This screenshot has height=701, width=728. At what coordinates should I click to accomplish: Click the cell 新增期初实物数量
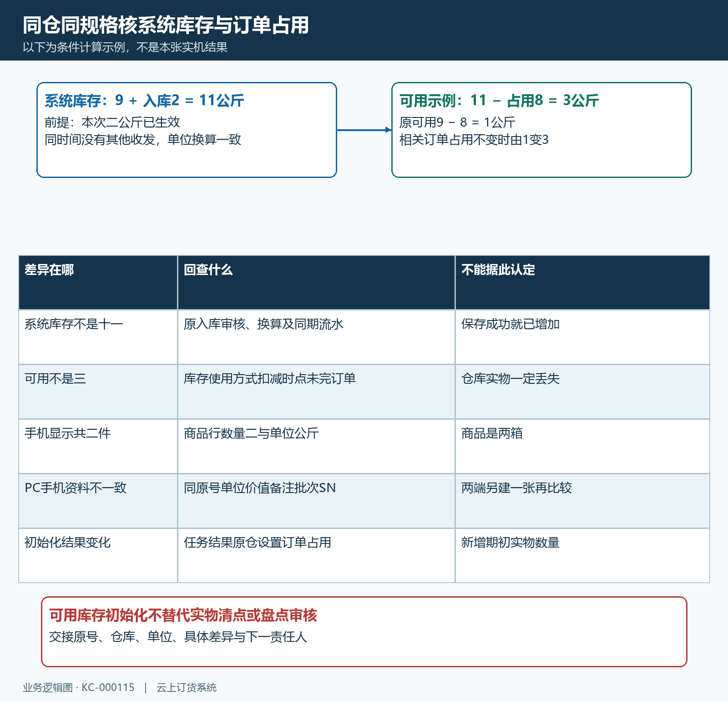click(582, 555)
